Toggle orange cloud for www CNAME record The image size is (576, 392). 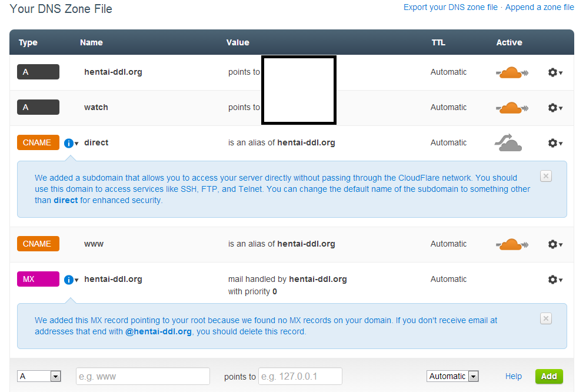pyautogui.click(x=511, y=244)
